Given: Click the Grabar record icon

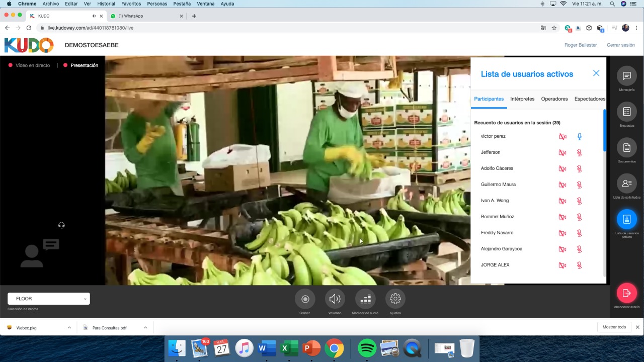Looking at the screenshot, I should pos(305,299).
